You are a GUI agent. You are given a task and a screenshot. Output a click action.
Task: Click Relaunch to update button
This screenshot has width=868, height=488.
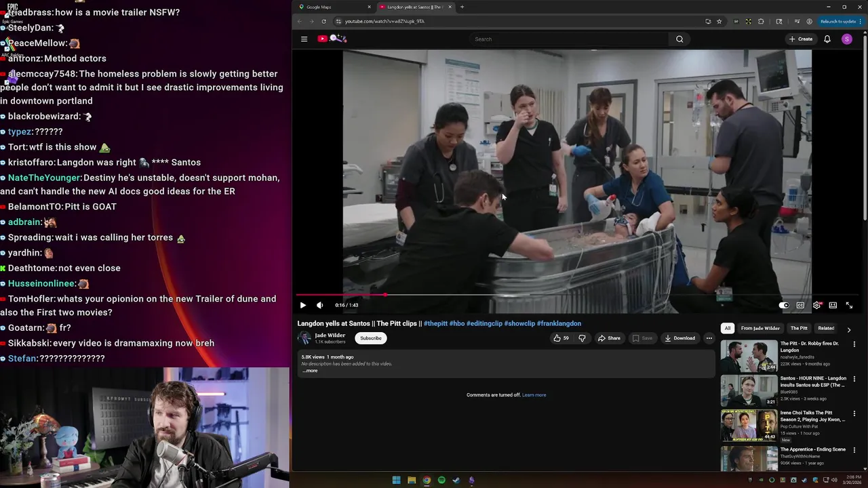click(838, 21)
